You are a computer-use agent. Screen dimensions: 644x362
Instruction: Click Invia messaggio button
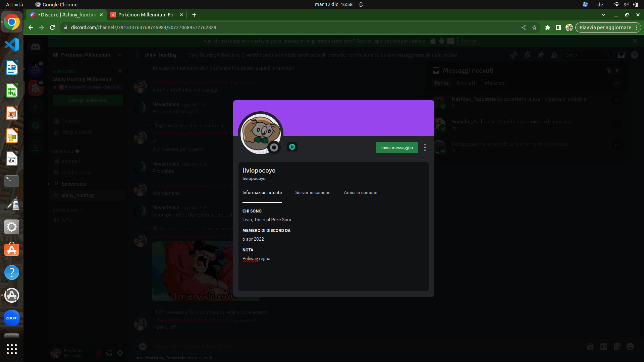[x=397, y=147]
